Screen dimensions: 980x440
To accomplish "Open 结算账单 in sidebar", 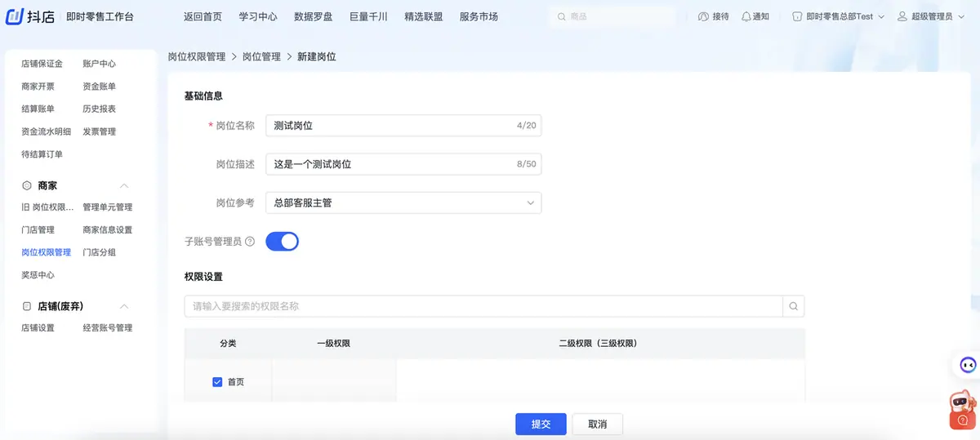I will click(38, 109).
